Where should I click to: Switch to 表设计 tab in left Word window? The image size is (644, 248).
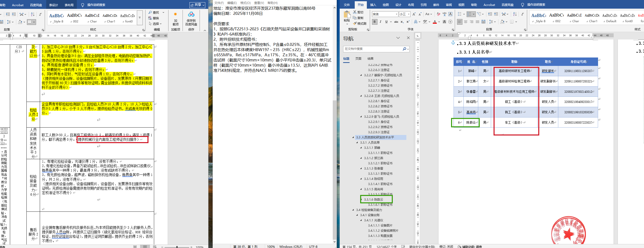(x=54, y=5)
